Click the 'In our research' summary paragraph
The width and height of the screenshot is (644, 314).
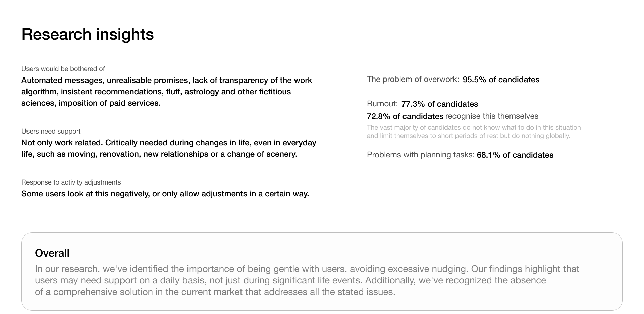click(x=290, y=280)
